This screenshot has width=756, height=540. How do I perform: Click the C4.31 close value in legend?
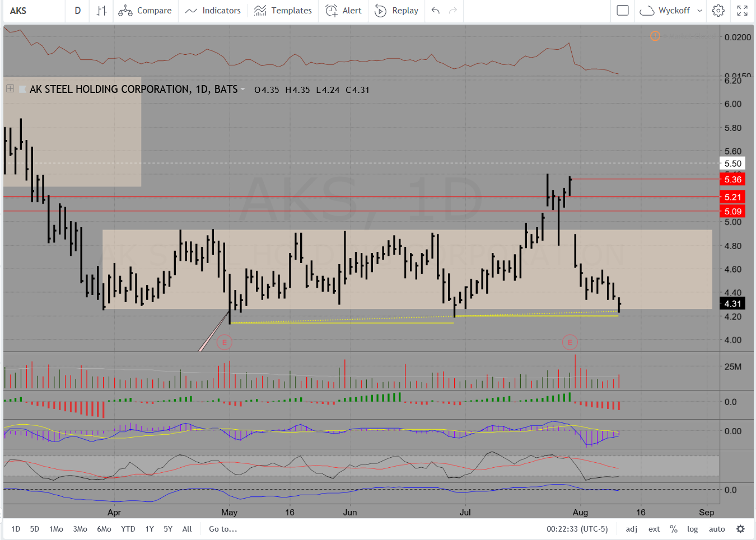click(358, 90)
